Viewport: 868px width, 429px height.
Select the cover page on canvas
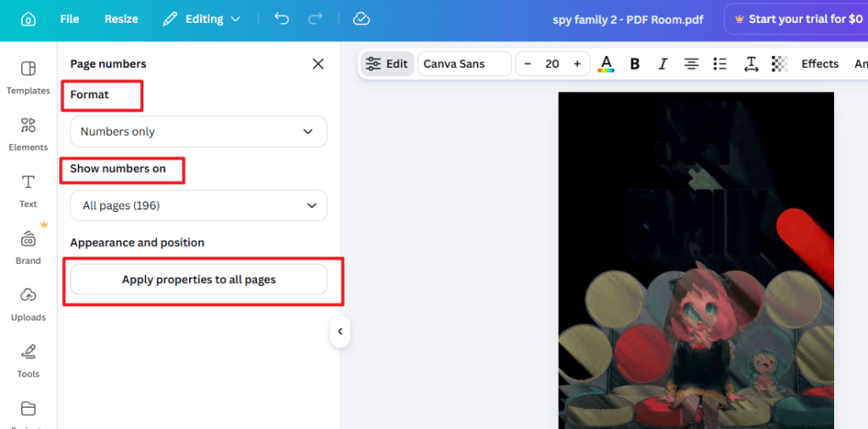click(696, 260)
